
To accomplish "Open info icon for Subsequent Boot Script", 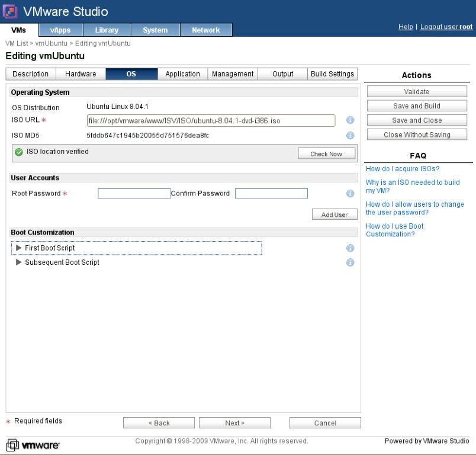I will [x=350, y=262].
